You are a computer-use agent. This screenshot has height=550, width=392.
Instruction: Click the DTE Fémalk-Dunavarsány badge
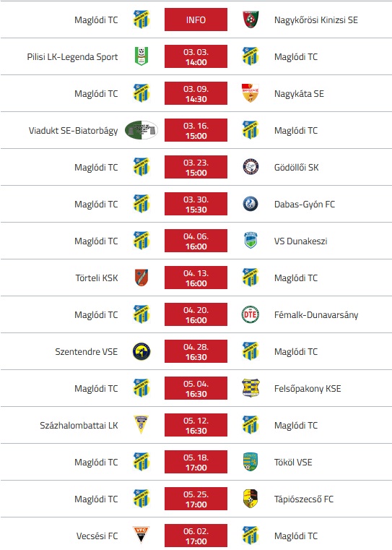pyautogui.click(x=250, y=314)
